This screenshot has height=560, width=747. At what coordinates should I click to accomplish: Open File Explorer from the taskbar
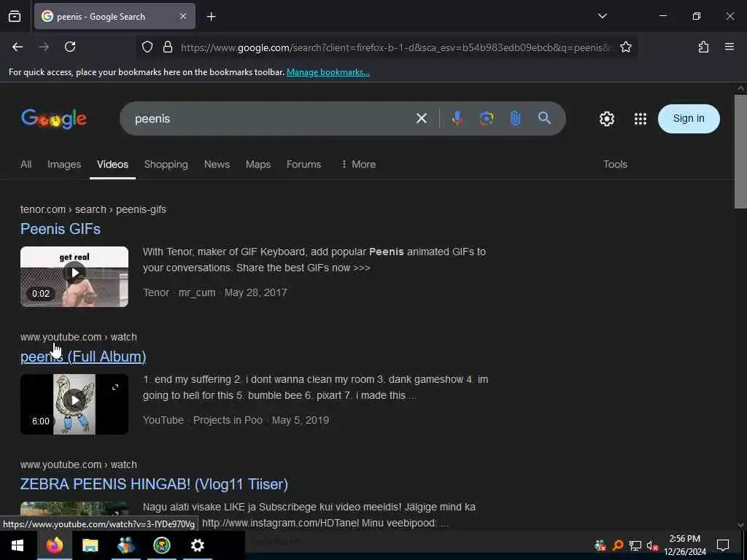click(90, 545)
